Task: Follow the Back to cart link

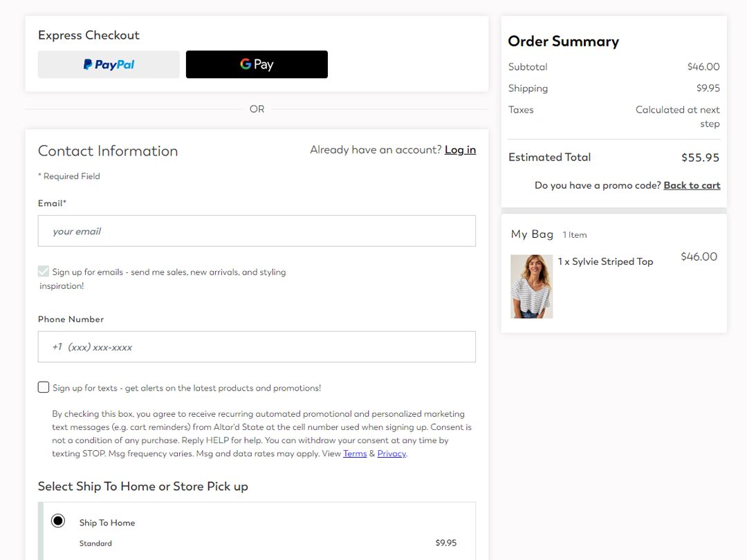Action: [x=692, y=186]
